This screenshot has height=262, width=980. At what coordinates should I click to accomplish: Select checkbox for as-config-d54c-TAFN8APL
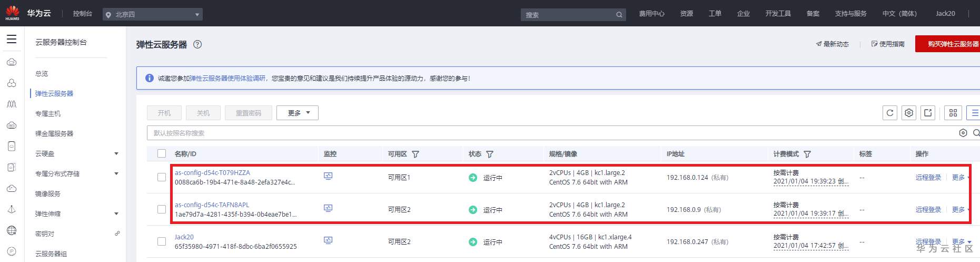[162, 209]
